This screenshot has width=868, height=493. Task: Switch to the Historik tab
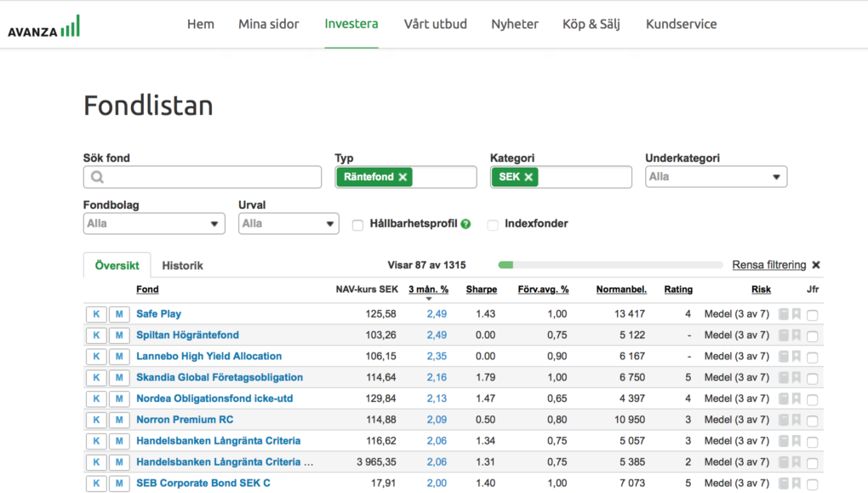(x=183, y=266)
